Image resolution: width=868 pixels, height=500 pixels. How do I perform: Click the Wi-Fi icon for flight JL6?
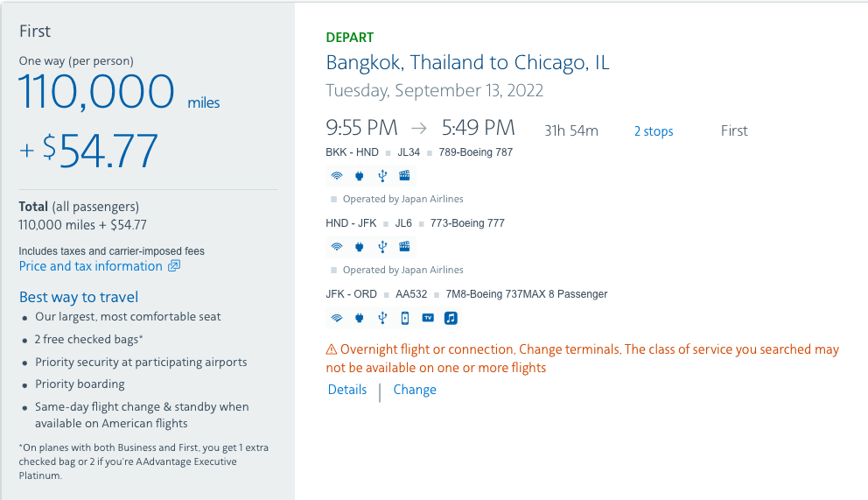point(337,247)
